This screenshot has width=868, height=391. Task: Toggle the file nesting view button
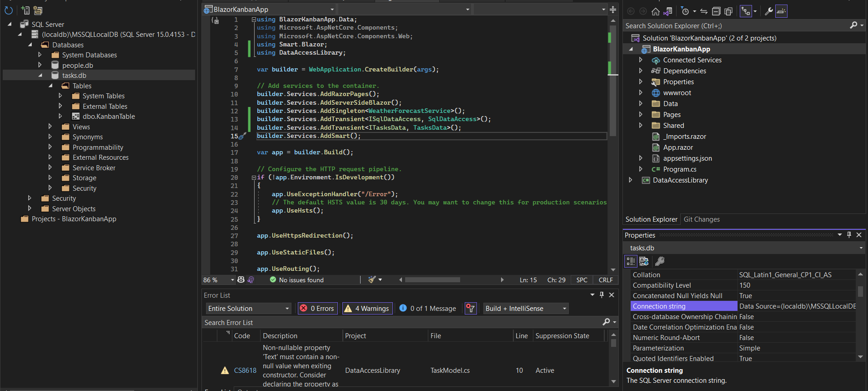(746, 11)
